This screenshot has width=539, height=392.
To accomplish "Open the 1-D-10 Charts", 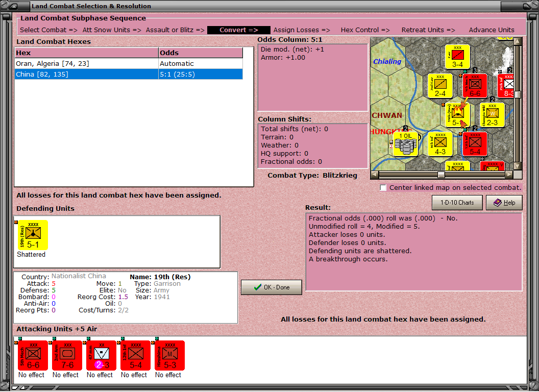I will click(x=457, y=203).
